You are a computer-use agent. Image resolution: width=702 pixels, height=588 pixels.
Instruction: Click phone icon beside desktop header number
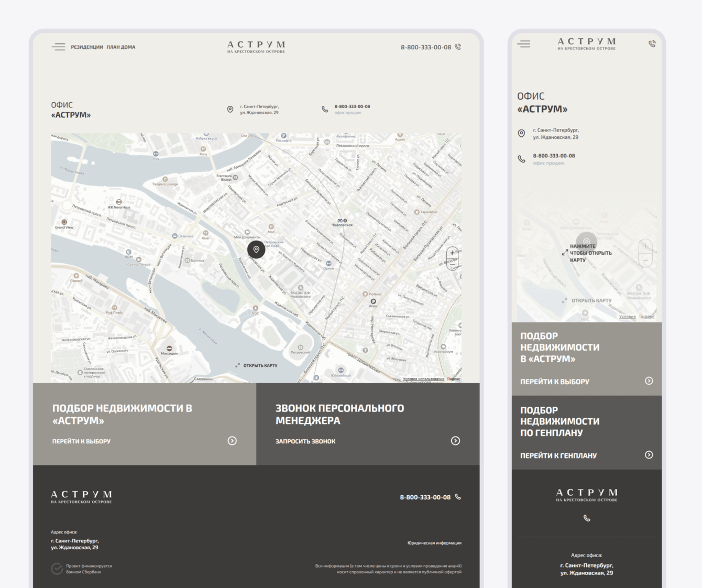coord(458,47)
